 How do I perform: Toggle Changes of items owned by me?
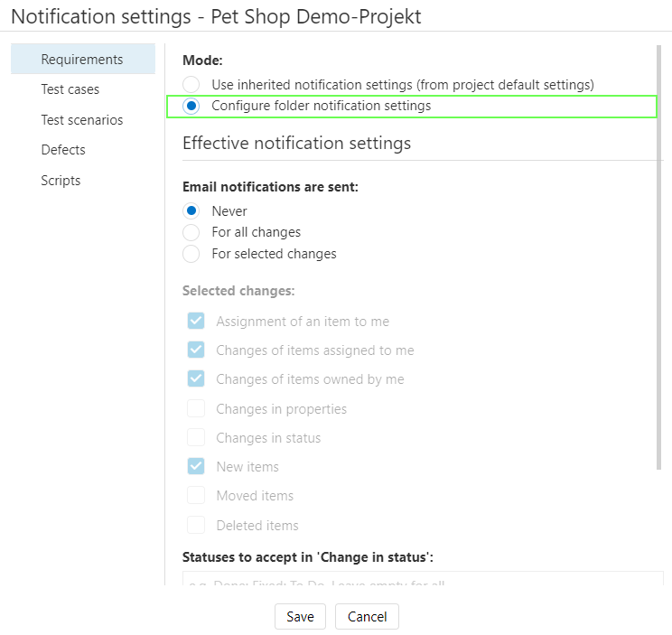coord(196,379)
